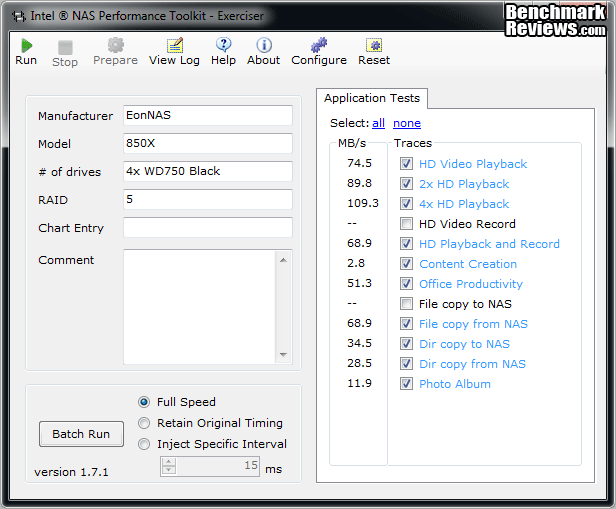Switch to Application Tests tab

pyautogui.click(x=372, y=98)
